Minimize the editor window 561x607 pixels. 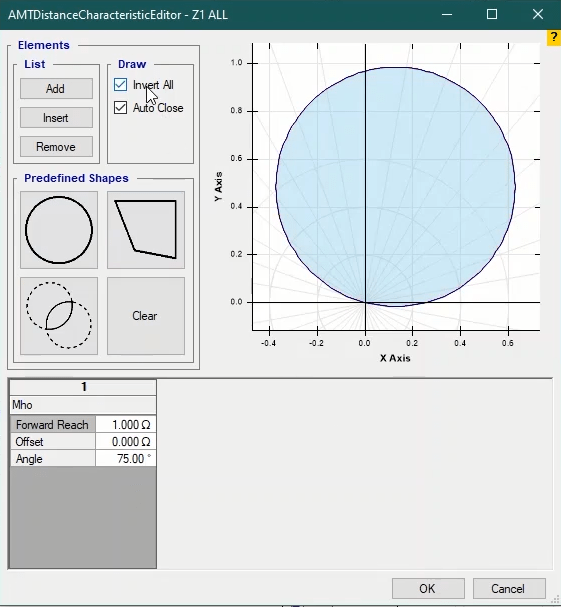pos(447,15)
